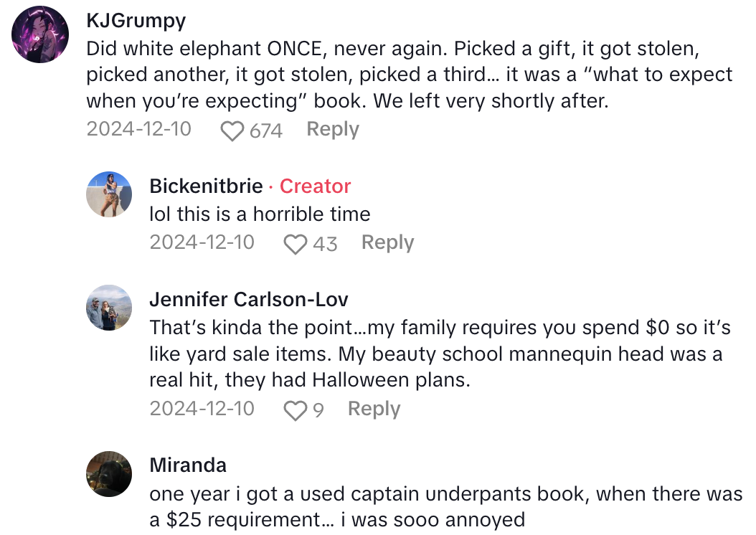Open KJGrumpy's username

tap(135, 21)
